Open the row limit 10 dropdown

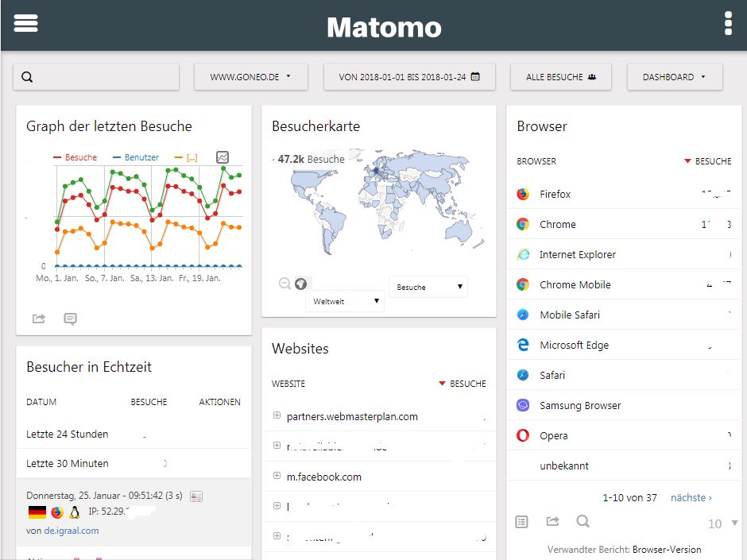tap(722, 523)
